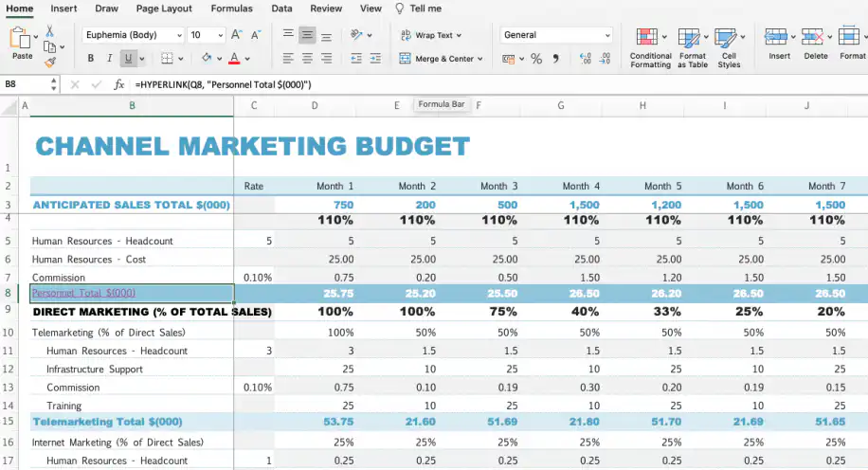Toggle Italic formatting
This screenshot has width=868, height=470.
click(110, 58)
